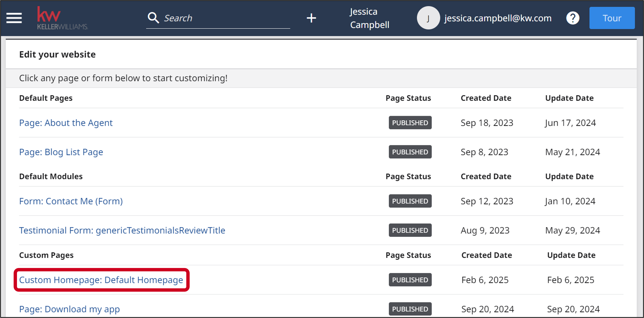The width and height of the screenshot is (644, 318).
Task: Start the Tour
Action: [x=612, y=18]
